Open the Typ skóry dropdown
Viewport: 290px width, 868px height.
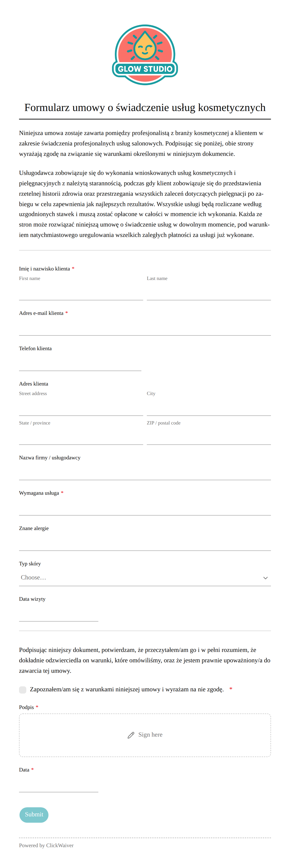pyautogui.click(x=145, y=578)
